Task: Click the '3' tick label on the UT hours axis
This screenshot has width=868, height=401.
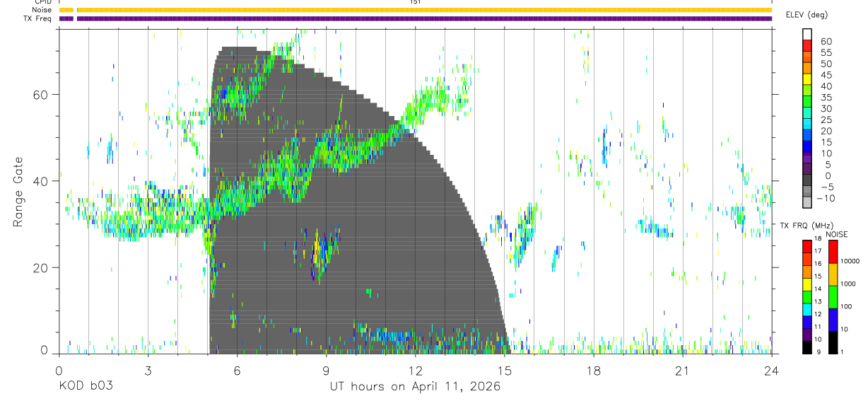Action: pos(148,370)
